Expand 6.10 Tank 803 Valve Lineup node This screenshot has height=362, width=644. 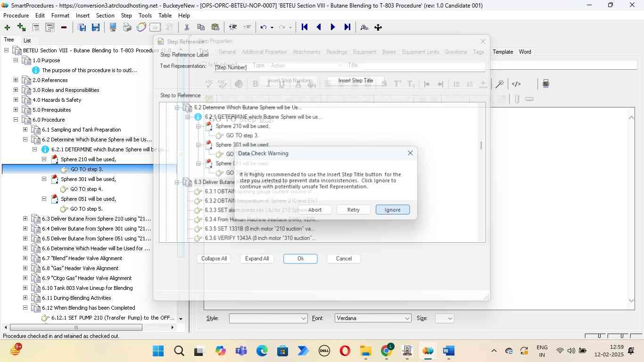click(25, 288)
